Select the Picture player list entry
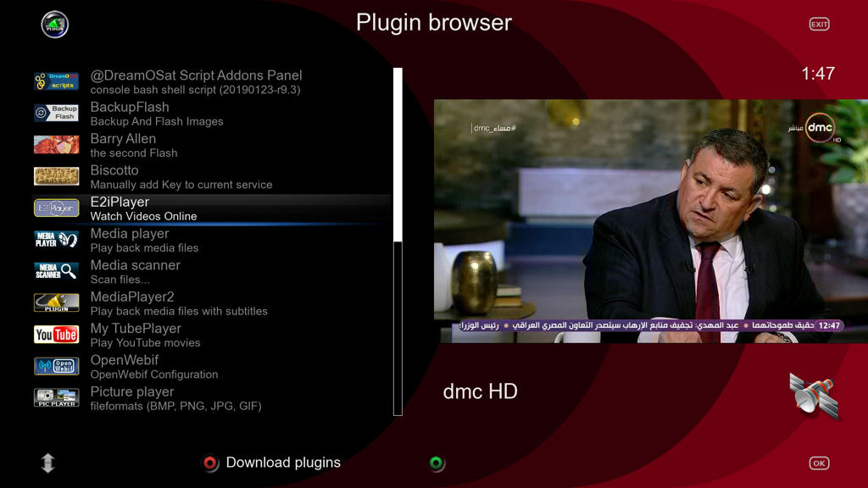This screenshot has width=868, height=488. coord(212,397)
